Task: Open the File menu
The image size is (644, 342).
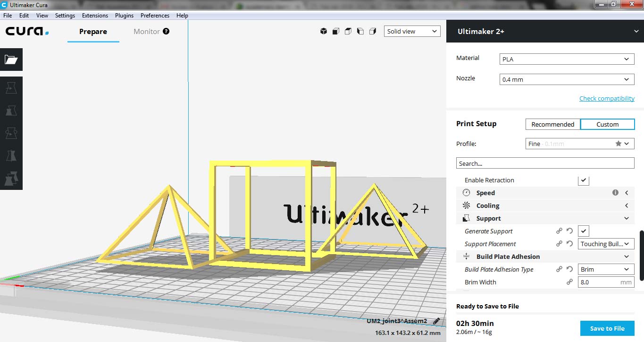Action: [x=8, y=15]
